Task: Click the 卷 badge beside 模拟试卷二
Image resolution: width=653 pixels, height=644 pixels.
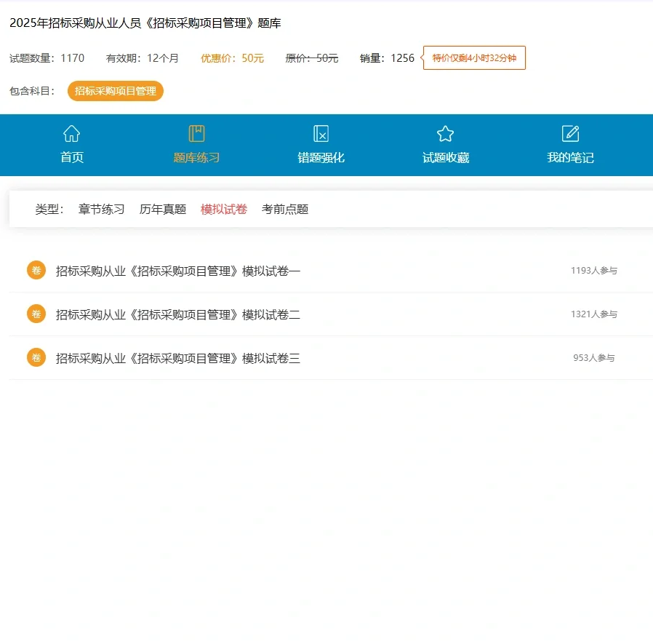Action: point(36,314)
